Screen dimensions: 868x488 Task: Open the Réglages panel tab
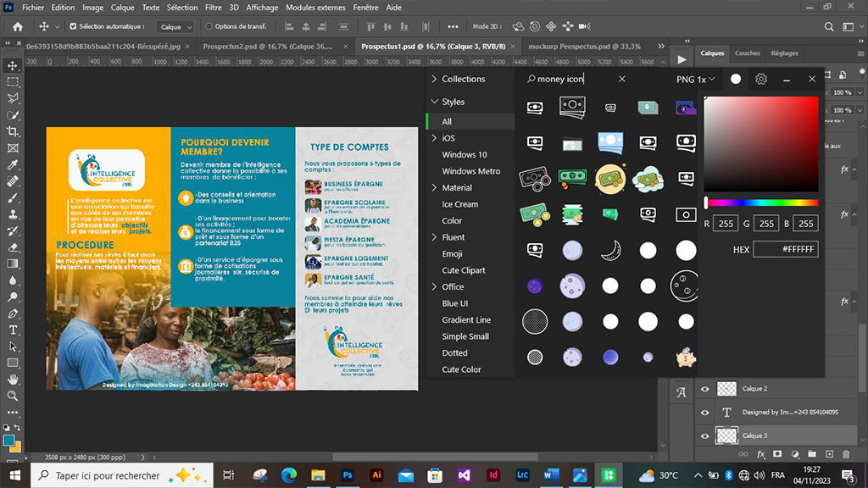click(x=784, y=53)
